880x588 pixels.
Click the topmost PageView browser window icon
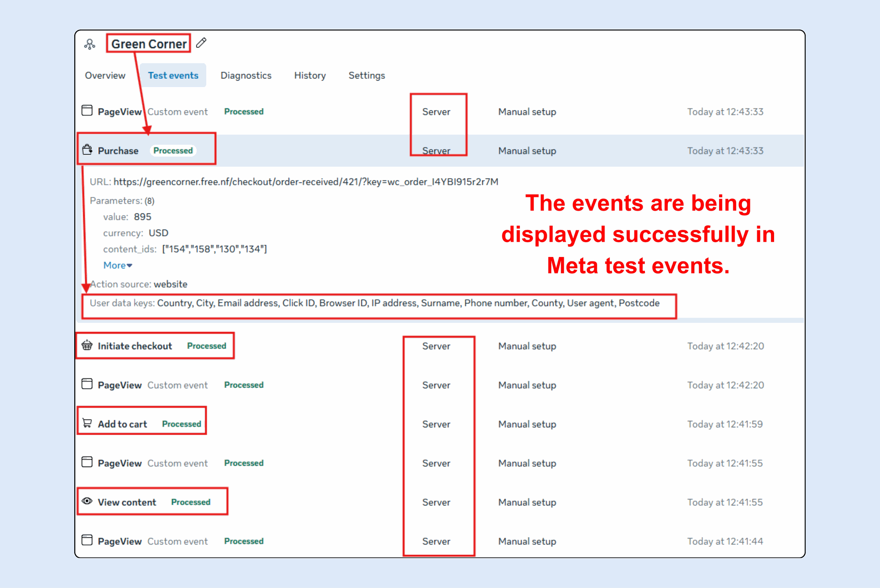coord(87,111)
